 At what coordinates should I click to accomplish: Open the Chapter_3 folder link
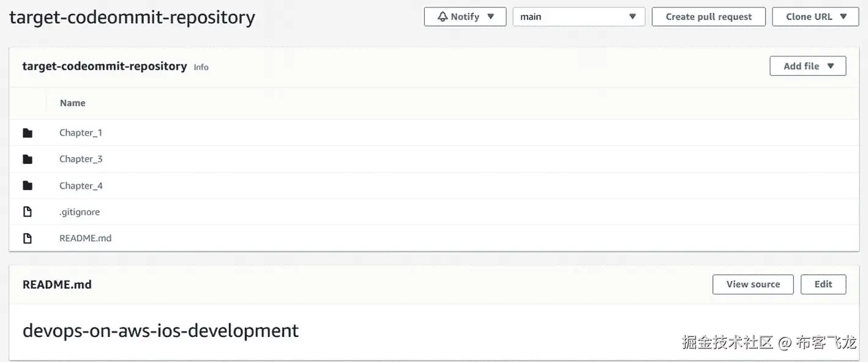coord(81,159)
